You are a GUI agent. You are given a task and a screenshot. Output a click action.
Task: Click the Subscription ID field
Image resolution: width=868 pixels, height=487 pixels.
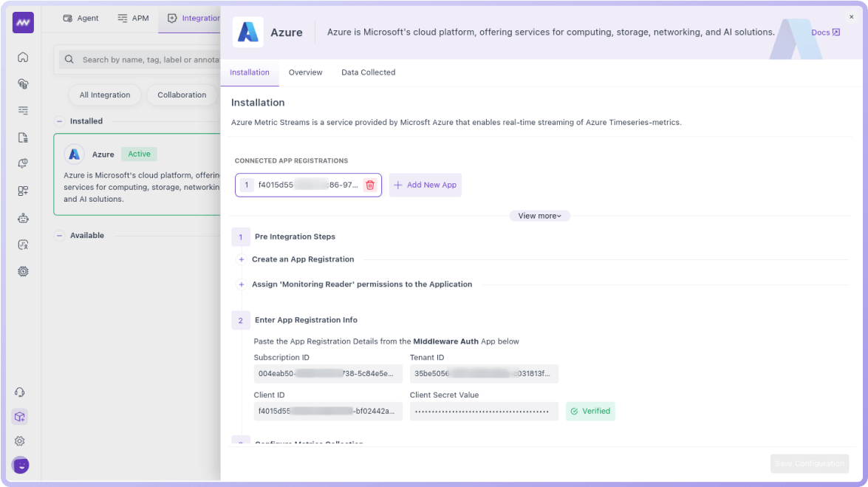[x=328, y=373]
